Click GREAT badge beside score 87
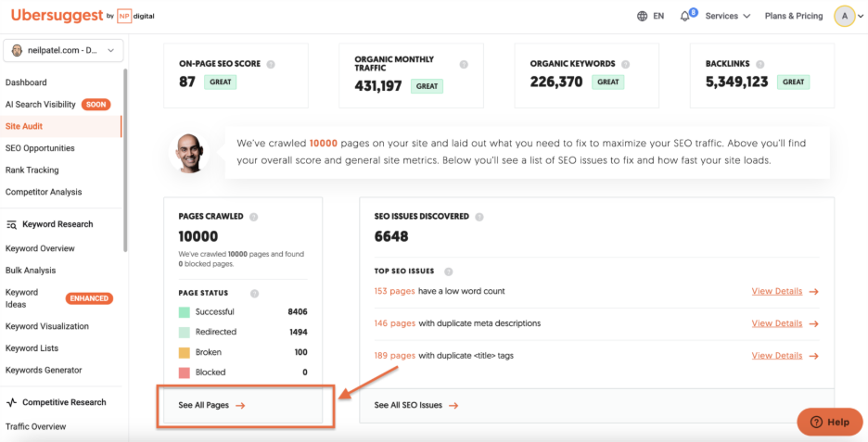This screenshot has height=442, width=868. point(221,82)
